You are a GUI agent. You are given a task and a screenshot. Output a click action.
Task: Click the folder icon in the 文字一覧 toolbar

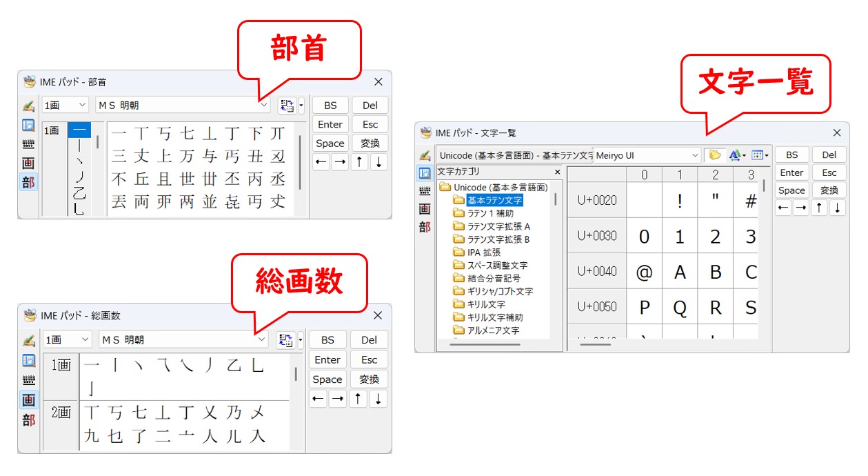tap(715, 155)
